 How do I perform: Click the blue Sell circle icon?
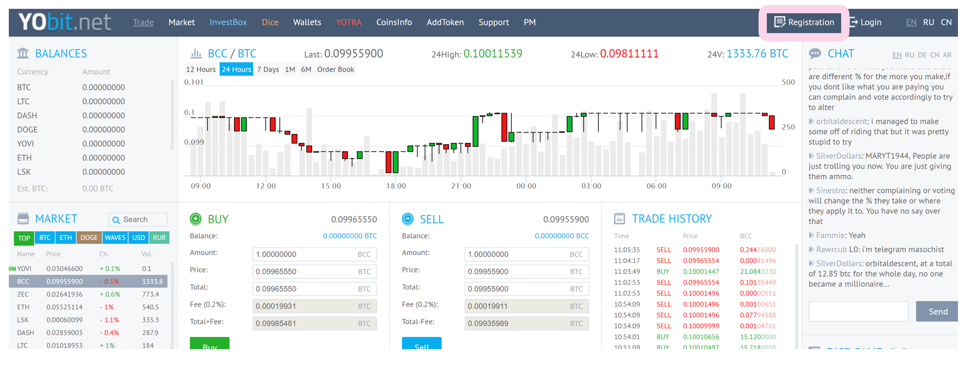pyautogui.click(x=408, y=219)
